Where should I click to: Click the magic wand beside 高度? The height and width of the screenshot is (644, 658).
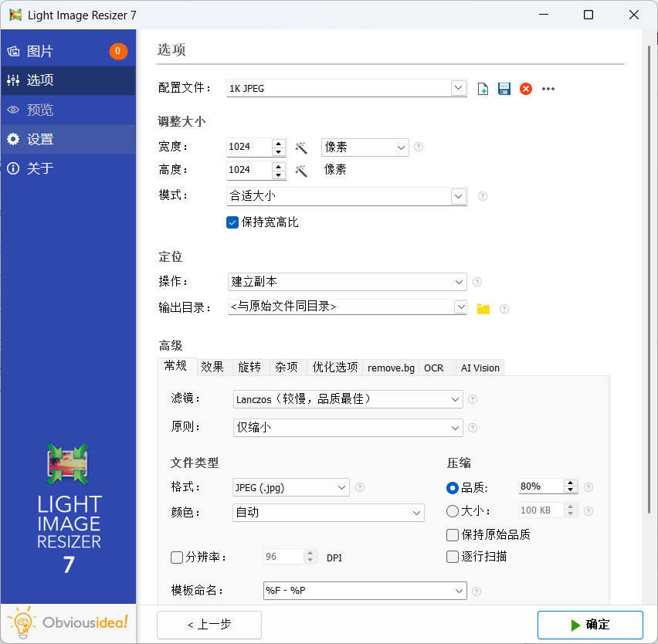(x=301, y=171)
